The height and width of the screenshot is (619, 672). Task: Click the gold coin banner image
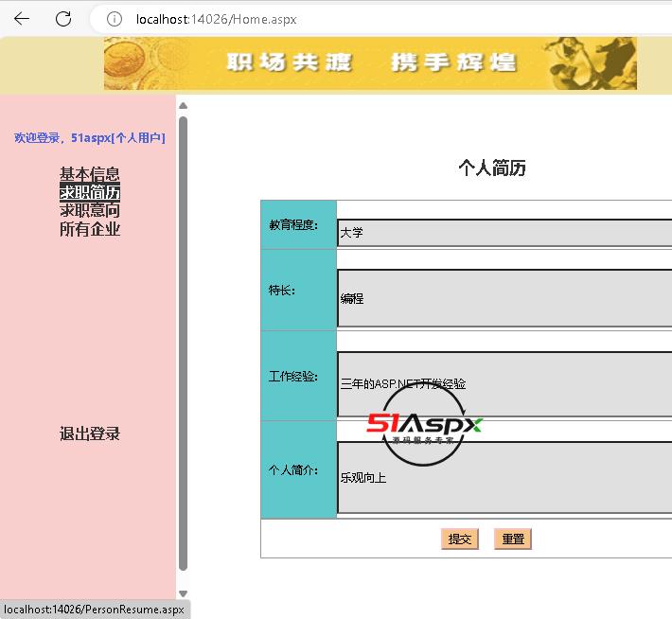370,63
